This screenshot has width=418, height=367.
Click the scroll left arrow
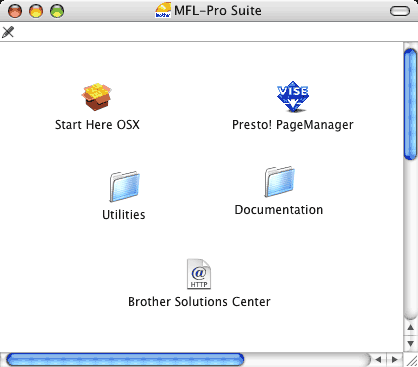(x=378, y=360)
